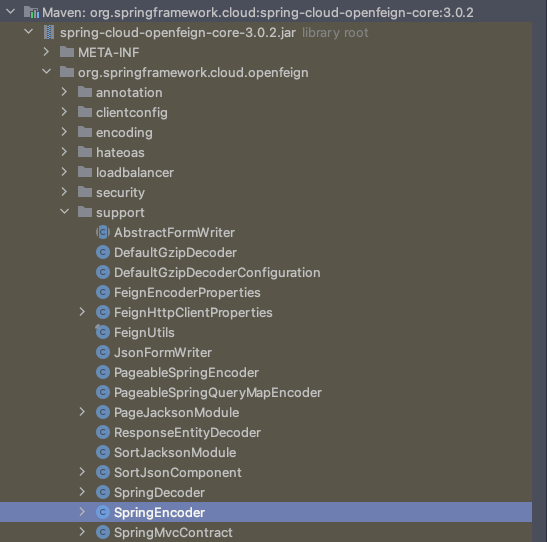Image resolution: width=547 pixels, height=542 pixels.
Task: Click the PageableSpringEncoder class icon
Action: (x=103, y=372)
